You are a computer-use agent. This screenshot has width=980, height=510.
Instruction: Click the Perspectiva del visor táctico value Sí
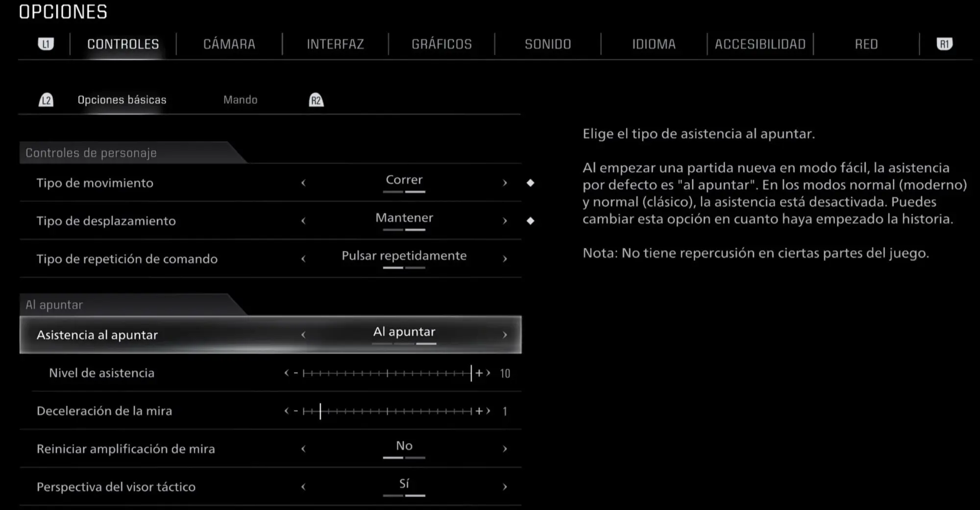(x=404, y=484)
